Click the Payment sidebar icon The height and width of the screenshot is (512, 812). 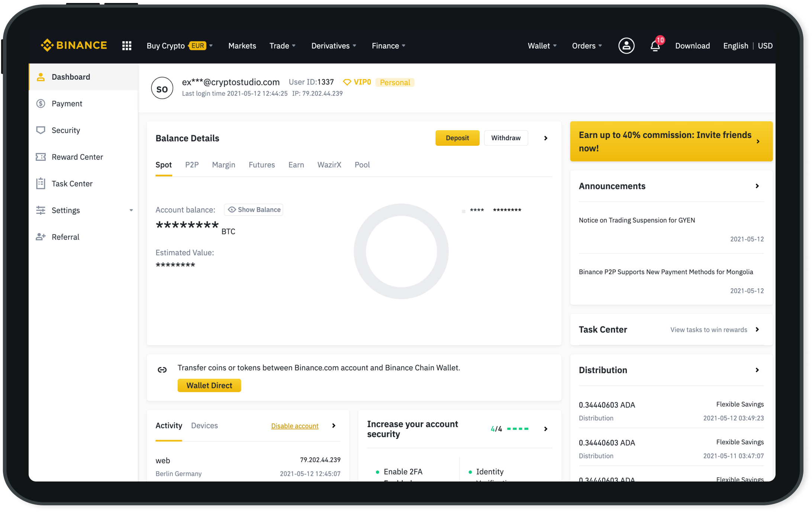click(x=41, y=103)
